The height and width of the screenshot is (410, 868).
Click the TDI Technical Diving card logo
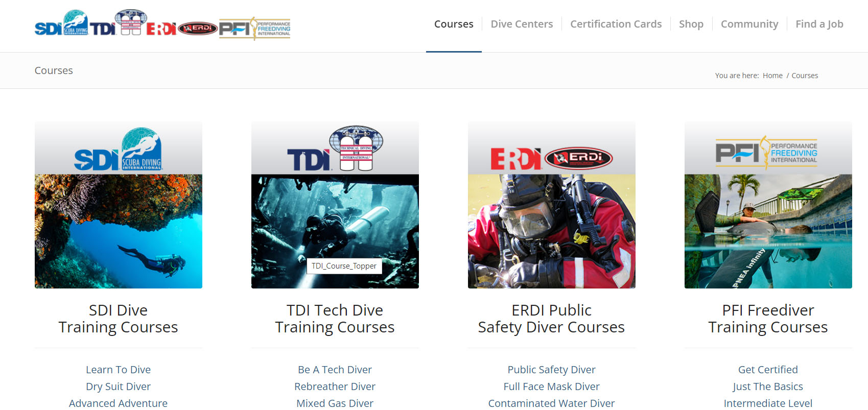(x=335, y=148)
